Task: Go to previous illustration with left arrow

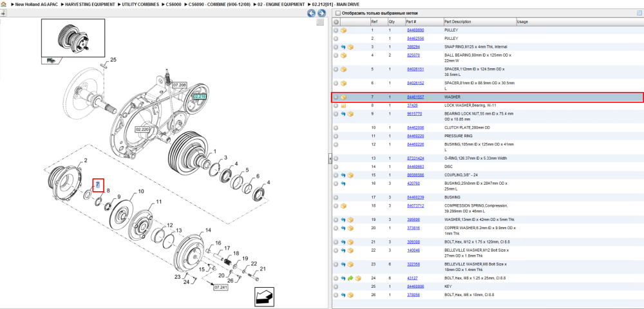Action: coord(312,13)
